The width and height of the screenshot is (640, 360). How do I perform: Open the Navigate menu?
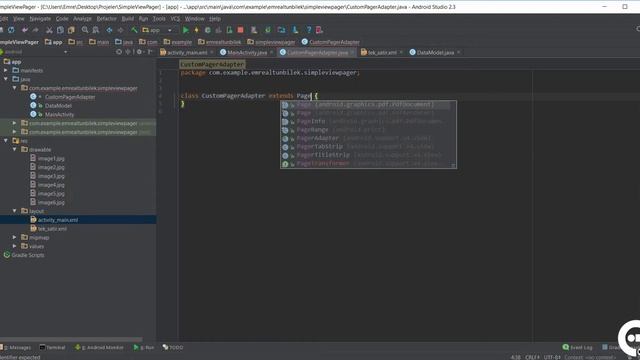pos(40,19)
